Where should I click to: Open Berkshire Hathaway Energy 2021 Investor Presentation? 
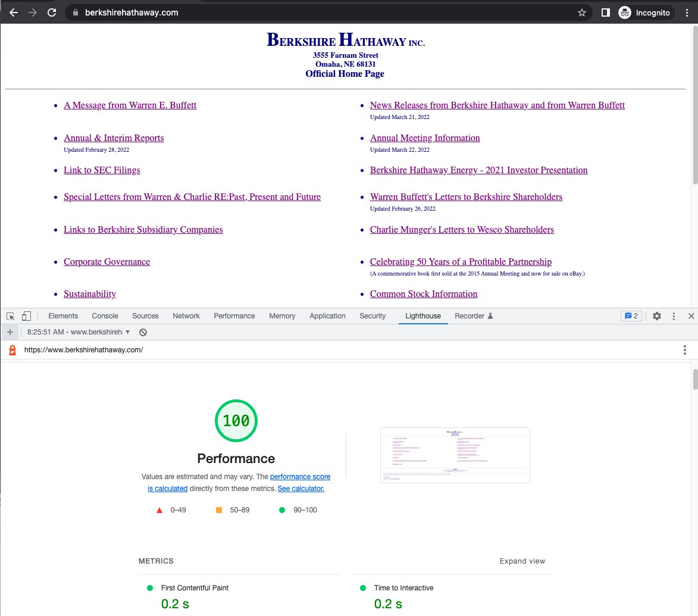[478, 170]
